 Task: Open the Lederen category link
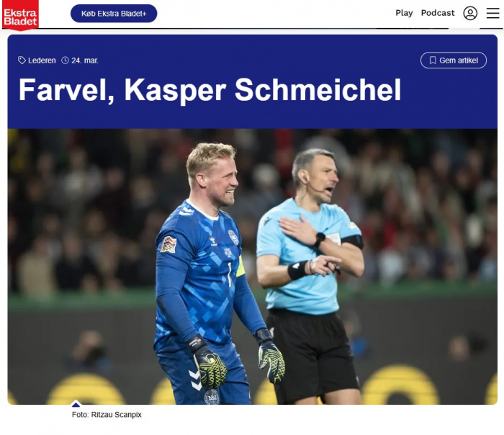(42, 60)
